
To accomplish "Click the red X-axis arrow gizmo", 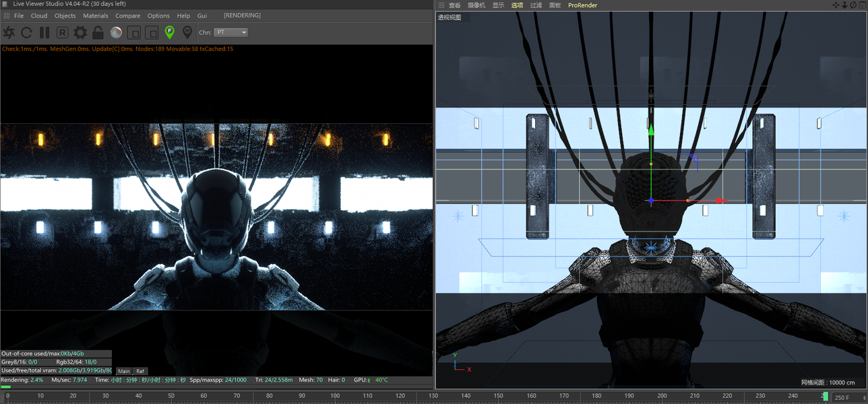I will 720,200.
